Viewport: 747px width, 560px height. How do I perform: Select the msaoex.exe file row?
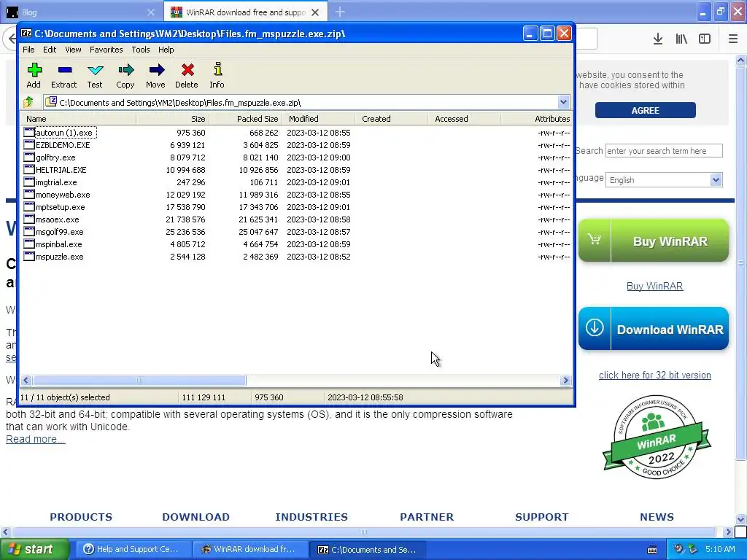(x=296, y=219)
